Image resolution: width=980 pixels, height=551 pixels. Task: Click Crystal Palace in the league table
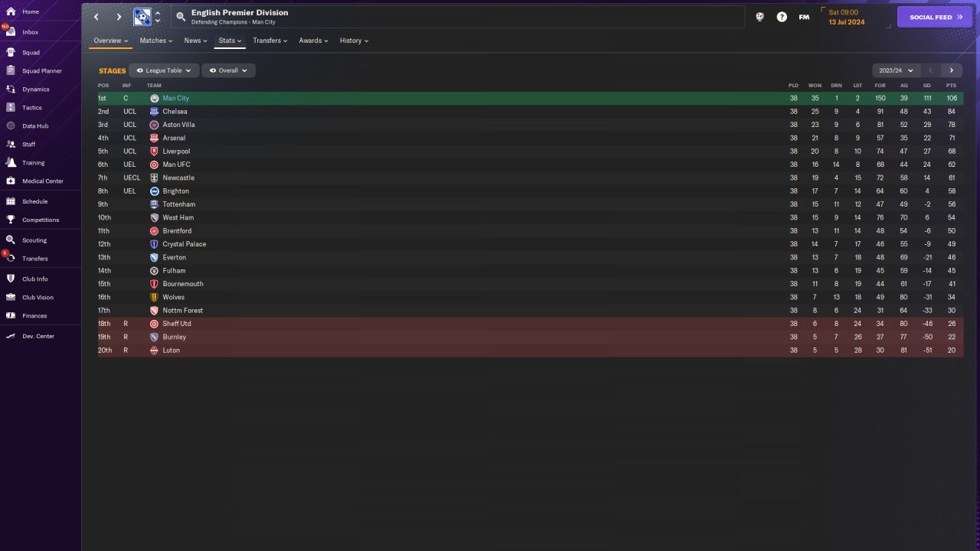[x=184, y=244]
